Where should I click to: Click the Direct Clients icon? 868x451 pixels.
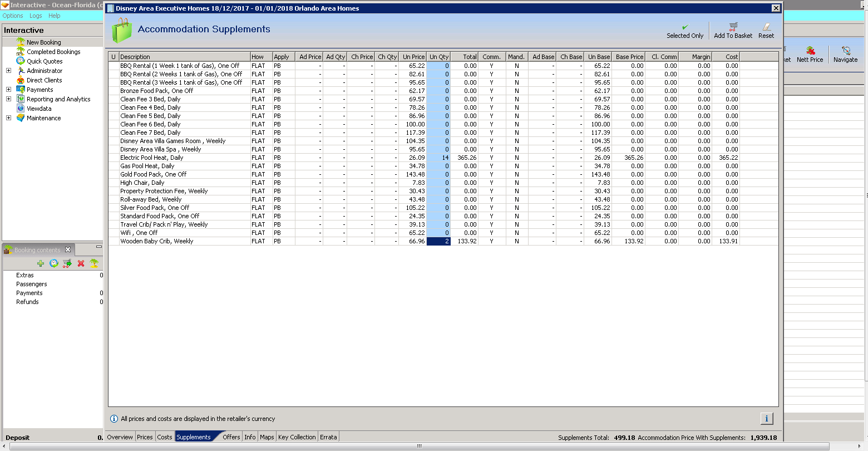pyautogui.click(x=21, y=80)
